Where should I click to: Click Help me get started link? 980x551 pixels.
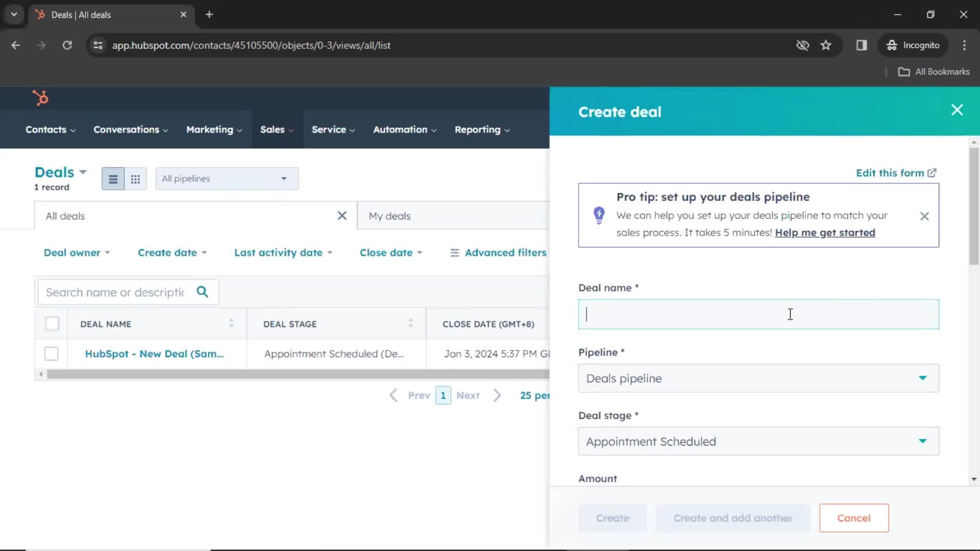tap(825, 233)
